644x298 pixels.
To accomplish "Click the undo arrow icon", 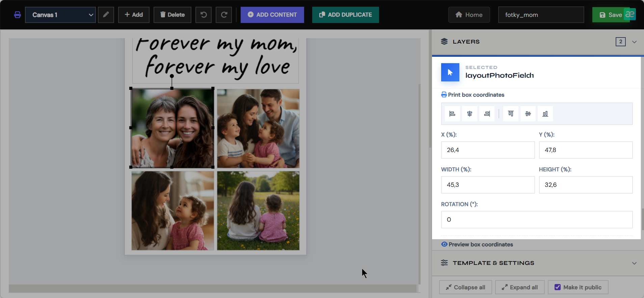I will [x=204, y=15].
